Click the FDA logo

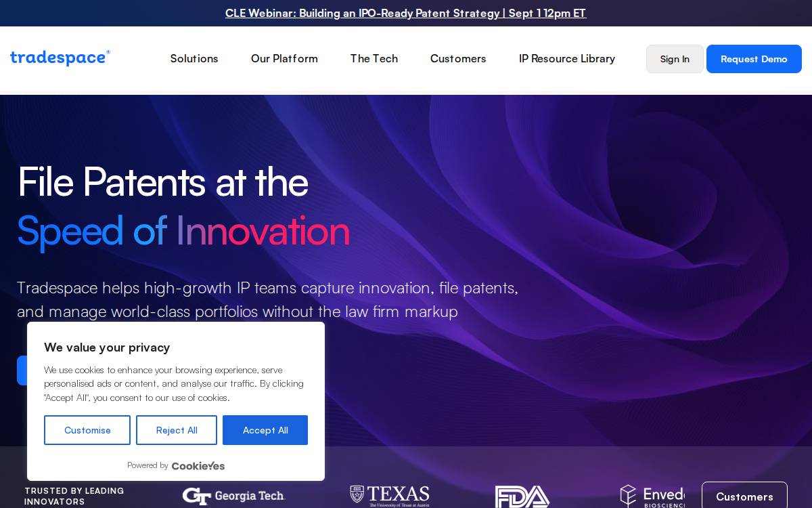pos(522,496)
